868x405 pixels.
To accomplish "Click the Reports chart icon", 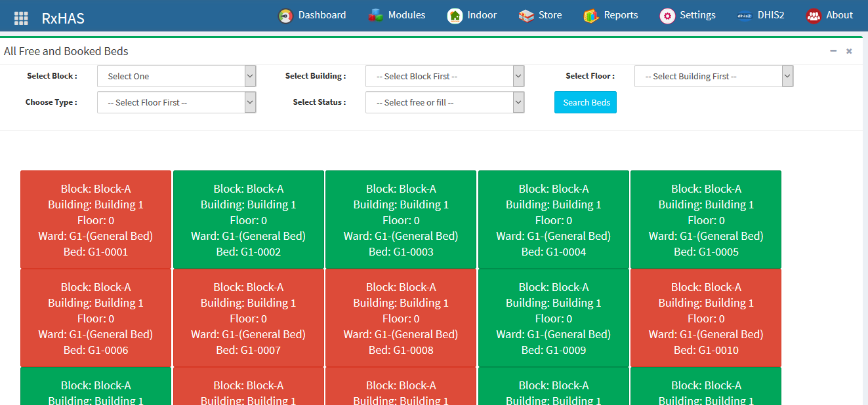I will click(x=591, y=16).
